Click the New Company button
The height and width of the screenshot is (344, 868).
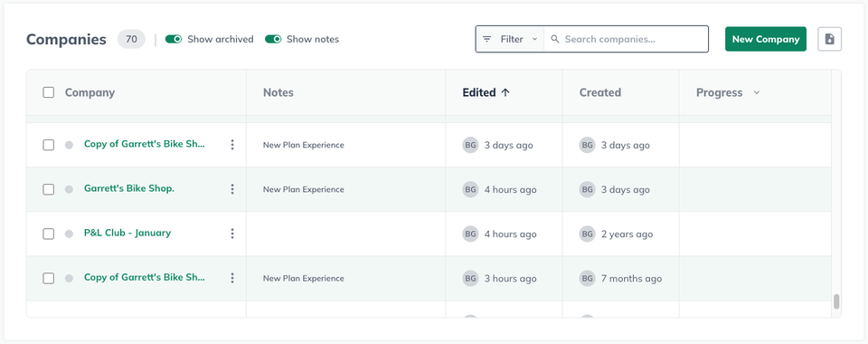(x=766, y=39)
